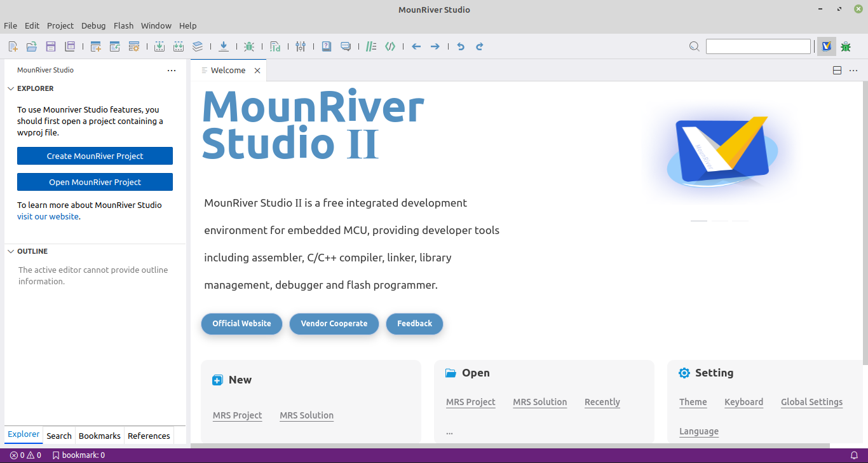Click the magnifier search icon near search box

[x=695, y=46]
